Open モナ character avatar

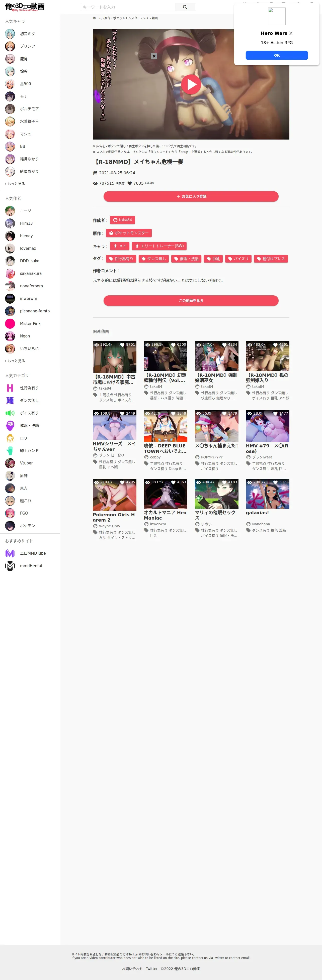(10, 97)
